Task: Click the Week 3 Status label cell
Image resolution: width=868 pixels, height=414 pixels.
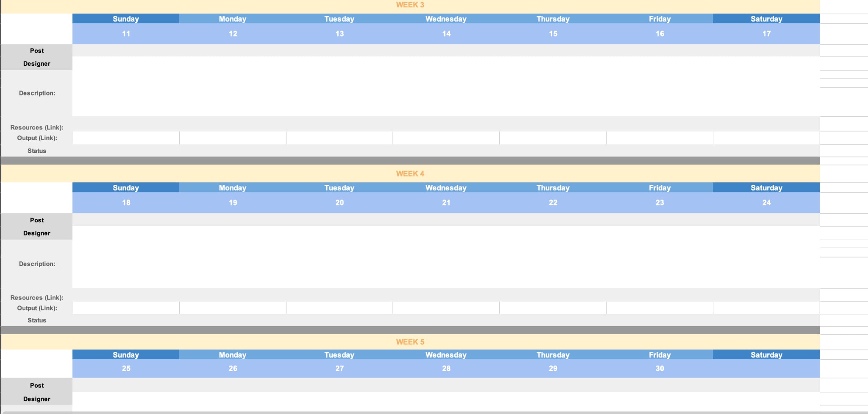Action: point(37,151)
